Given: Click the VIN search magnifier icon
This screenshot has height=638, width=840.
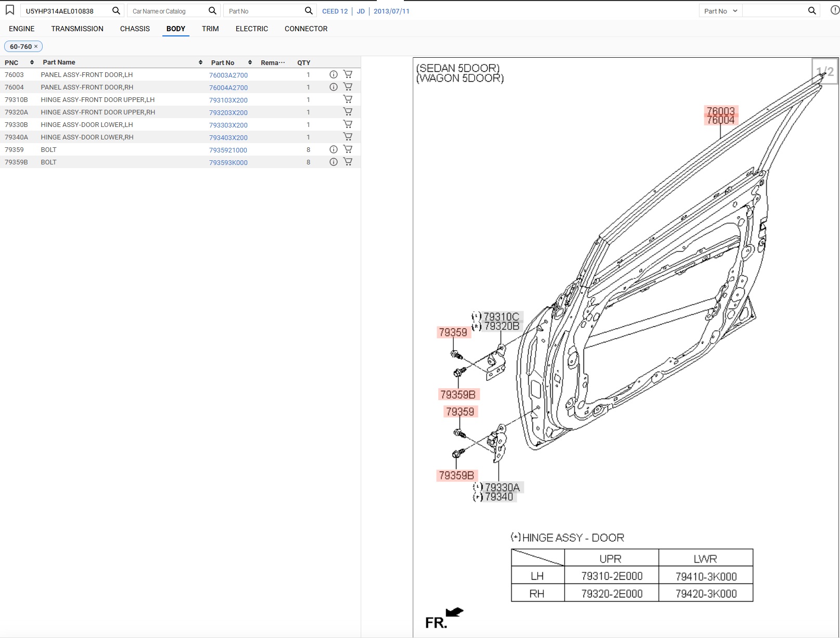Looking at the screenshot, I should (116, 11).
